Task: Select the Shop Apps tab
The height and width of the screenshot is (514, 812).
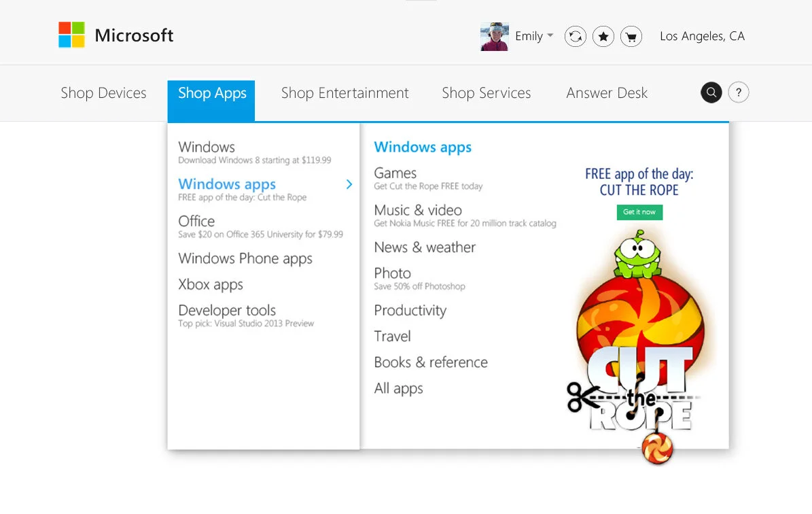Action: click(x=211, y=101)
